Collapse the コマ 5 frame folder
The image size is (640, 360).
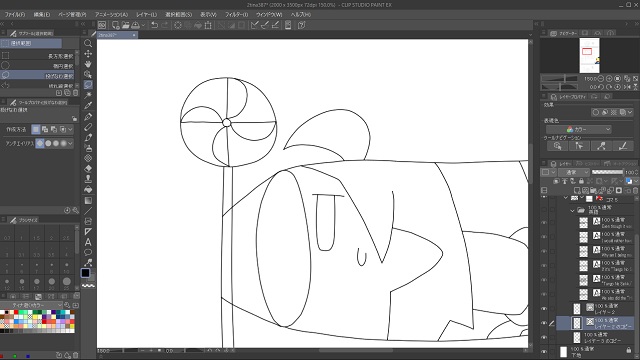click(566, 198)
